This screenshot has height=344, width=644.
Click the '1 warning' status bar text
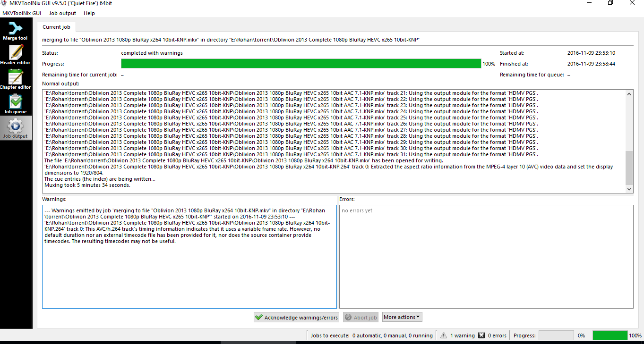point(463,336)
